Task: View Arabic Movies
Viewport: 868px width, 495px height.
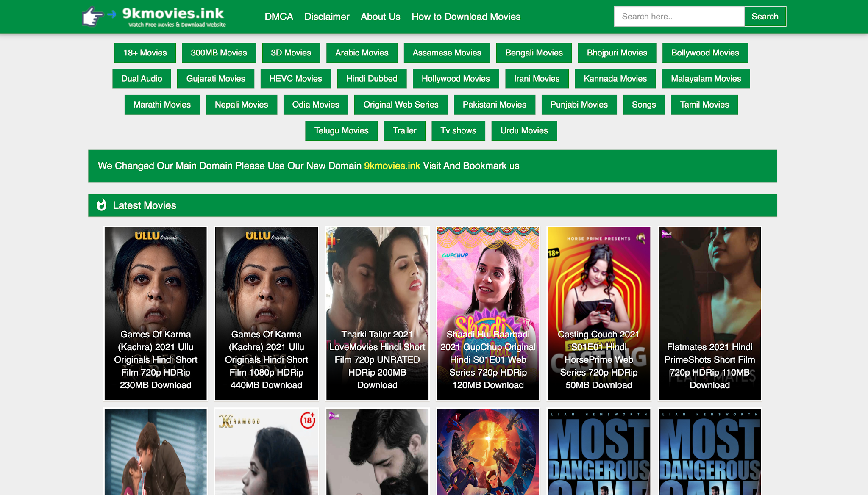Action: 362,53
